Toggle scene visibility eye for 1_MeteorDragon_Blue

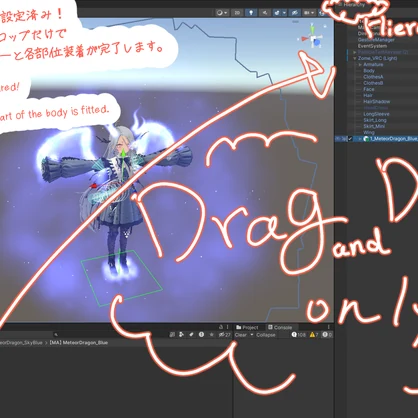[338, 139]
